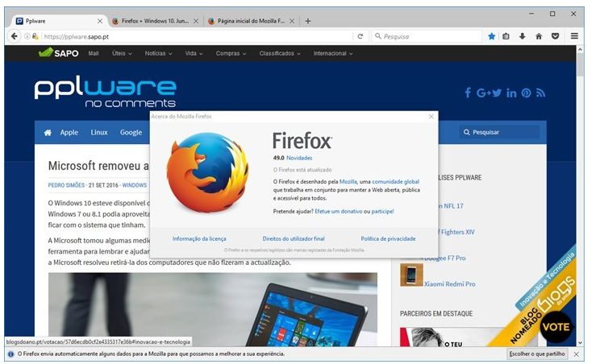Click the info icon in notification bar

[x=11, y=354]
